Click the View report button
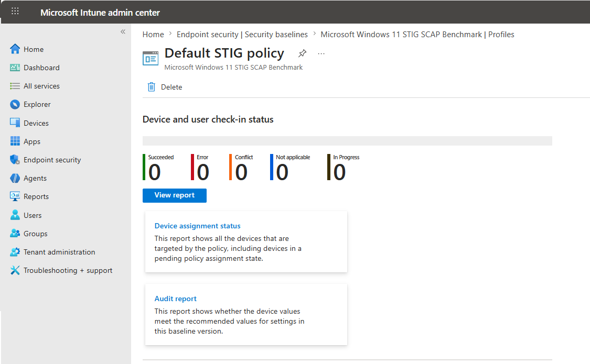Image resolution: width=590 pixels, height=364 pixels. tap(175, 195)
